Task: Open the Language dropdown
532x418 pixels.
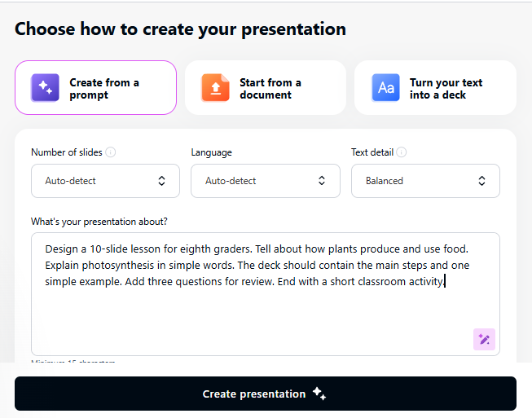Action: tap(266, 181)
